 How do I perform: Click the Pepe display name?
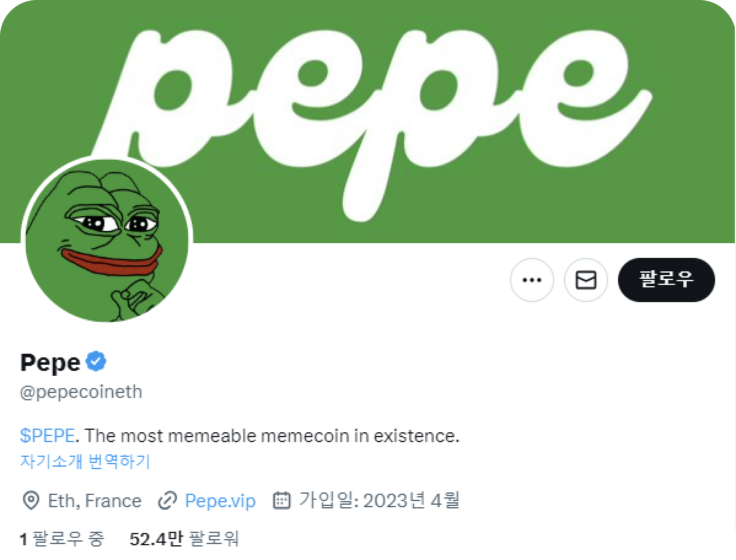tap(50, 362)
